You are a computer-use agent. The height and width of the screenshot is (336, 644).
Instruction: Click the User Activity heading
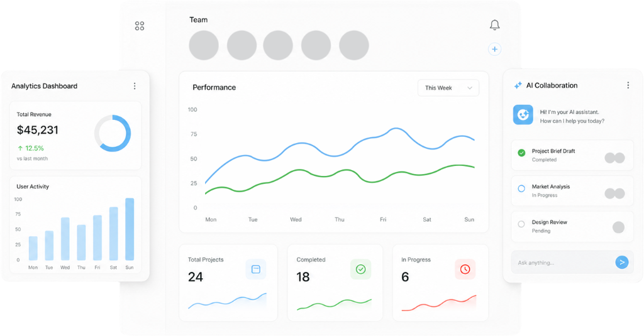[33, 187]
